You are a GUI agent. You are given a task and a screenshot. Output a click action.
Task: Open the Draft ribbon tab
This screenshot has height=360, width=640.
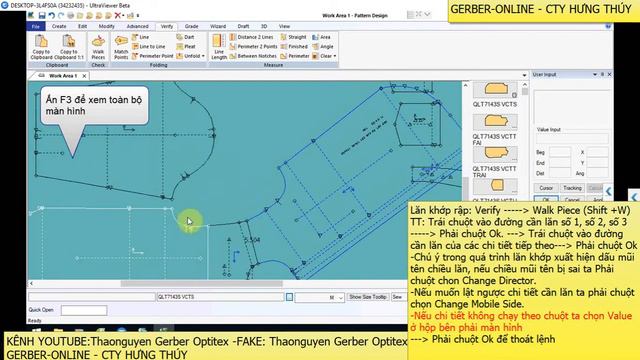(243, 26)
